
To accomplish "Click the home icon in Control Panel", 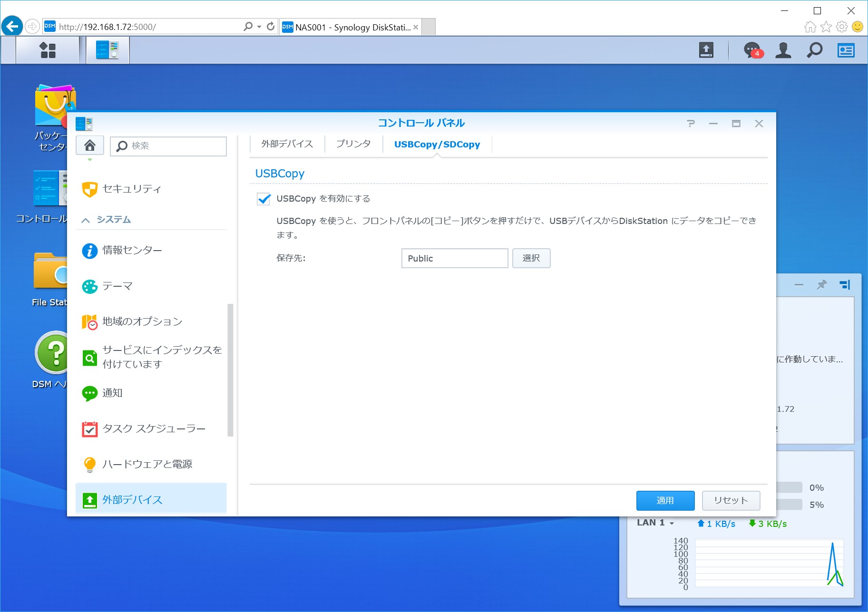I will (x=89, y=146).
